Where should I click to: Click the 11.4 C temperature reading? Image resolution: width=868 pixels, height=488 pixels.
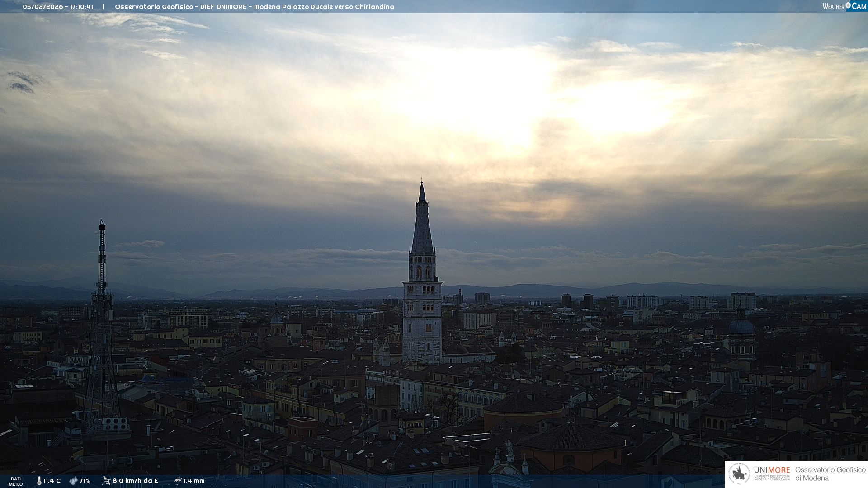pyautogui.click(x=52, y=481)
